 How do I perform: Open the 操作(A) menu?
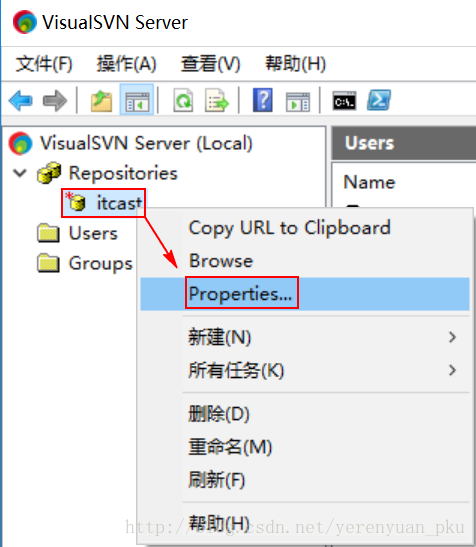pyautogui.click(x=126, y=64)
